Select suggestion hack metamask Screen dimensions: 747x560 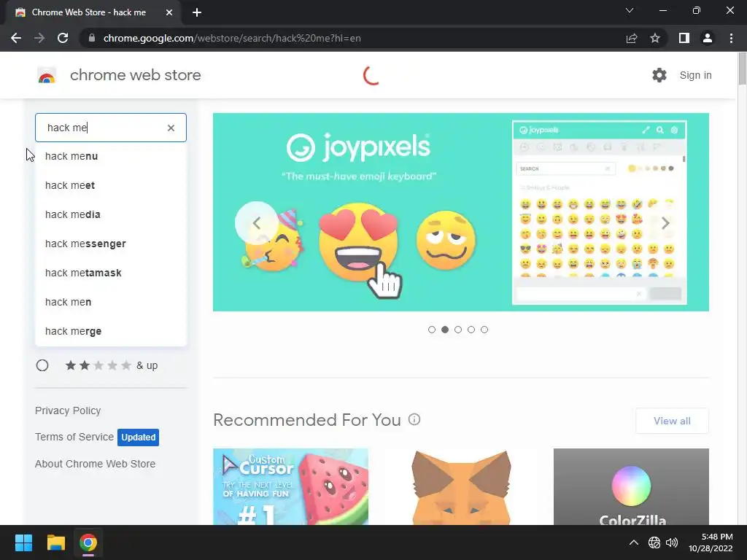(111, 273)
